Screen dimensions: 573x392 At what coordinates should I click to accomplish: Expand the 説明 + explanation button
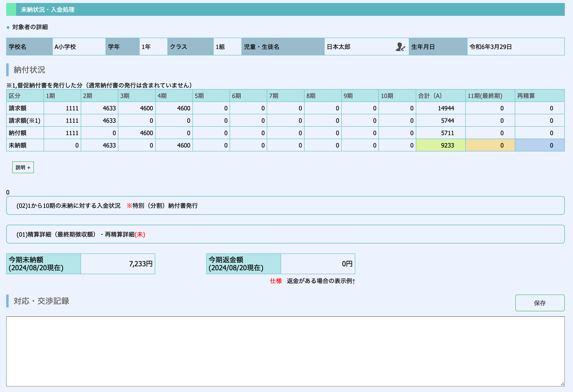point(23,168)
